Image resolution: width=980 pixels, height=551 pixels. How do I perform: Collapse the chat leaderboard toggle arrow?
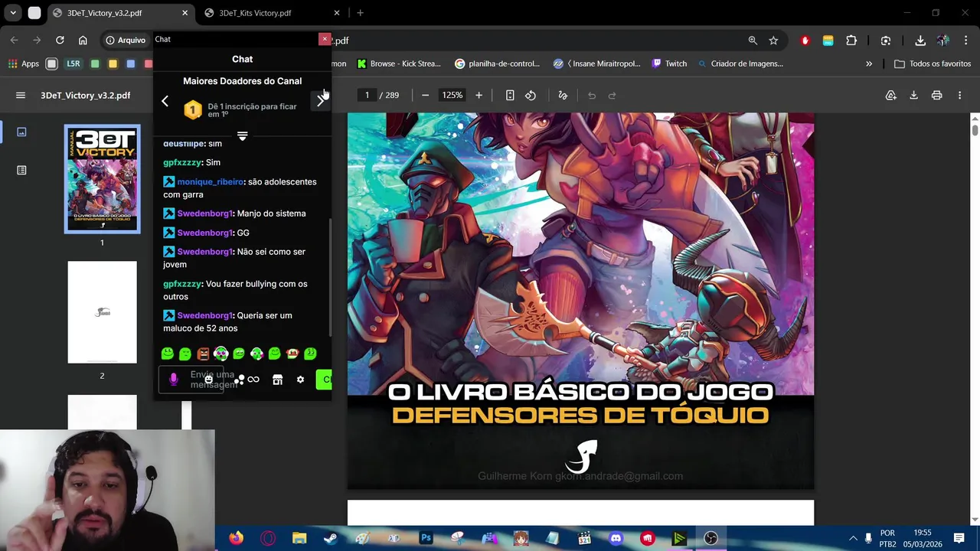(x=242, y=136)
